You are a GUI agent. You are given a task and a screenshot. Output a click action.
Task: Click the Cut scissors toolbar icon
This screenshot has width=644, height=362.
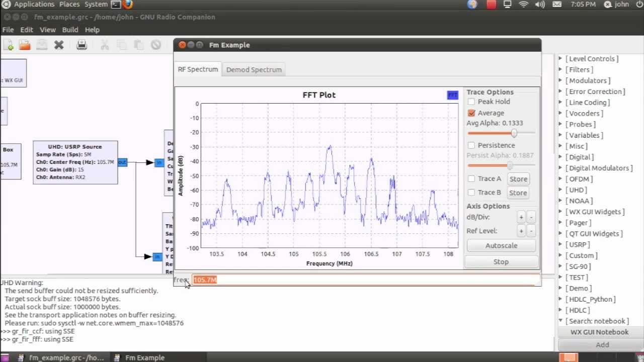tap(105, 45)
